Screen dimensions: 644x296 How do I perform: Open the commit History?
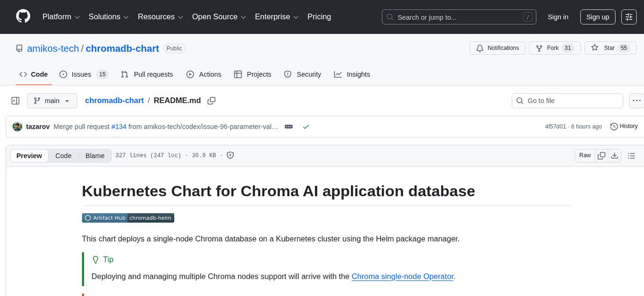[624, 126]
